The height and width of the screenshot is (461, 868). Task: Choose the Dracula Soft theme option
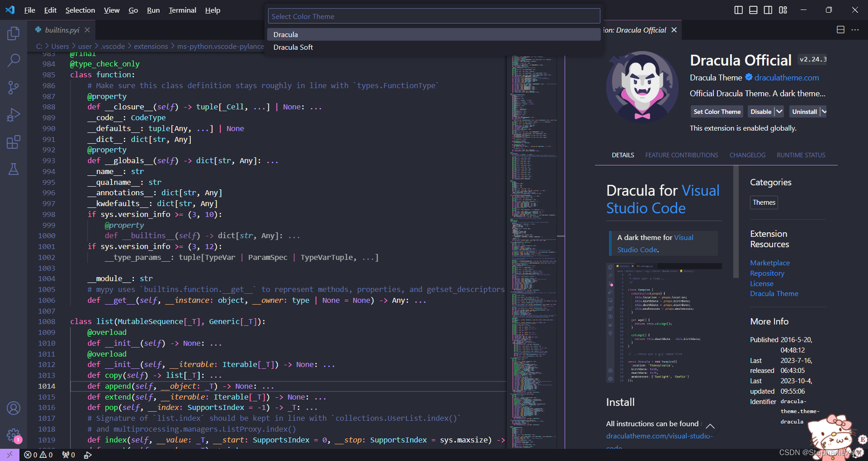tap(434, 47)
